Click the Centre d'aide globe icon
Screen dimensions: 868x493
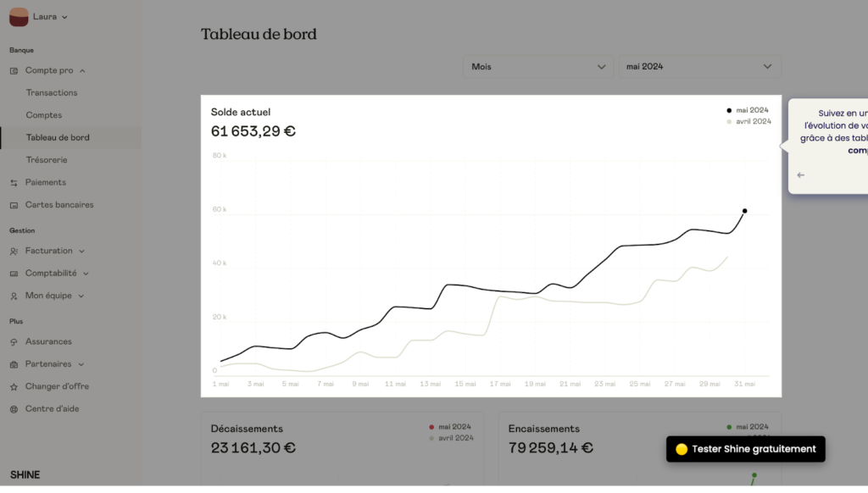click(14, 409)
